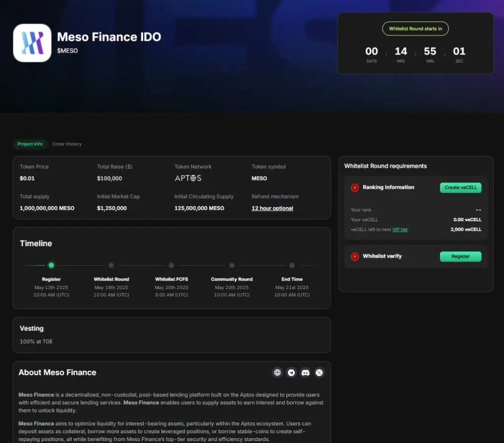Viewport: 504px width, 443px height.
Task: Click the Aptos network logo
Action: [188, 178]
